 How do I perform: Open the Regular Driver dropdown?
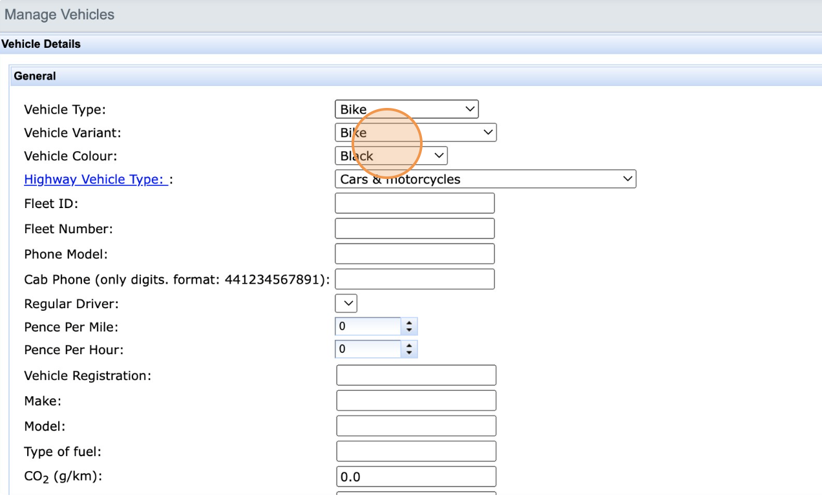pos(346,303)
